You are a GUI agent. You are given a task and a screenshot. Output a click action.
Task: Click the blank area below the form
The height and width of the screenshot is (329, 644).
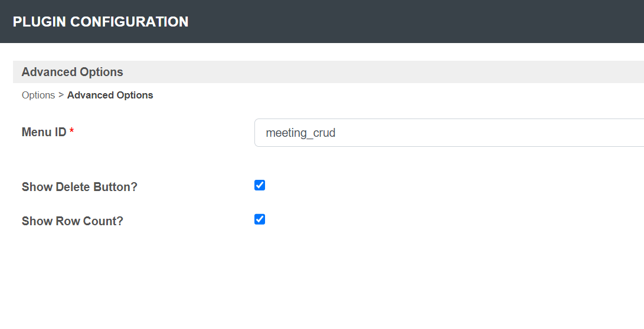coord(322,283)
